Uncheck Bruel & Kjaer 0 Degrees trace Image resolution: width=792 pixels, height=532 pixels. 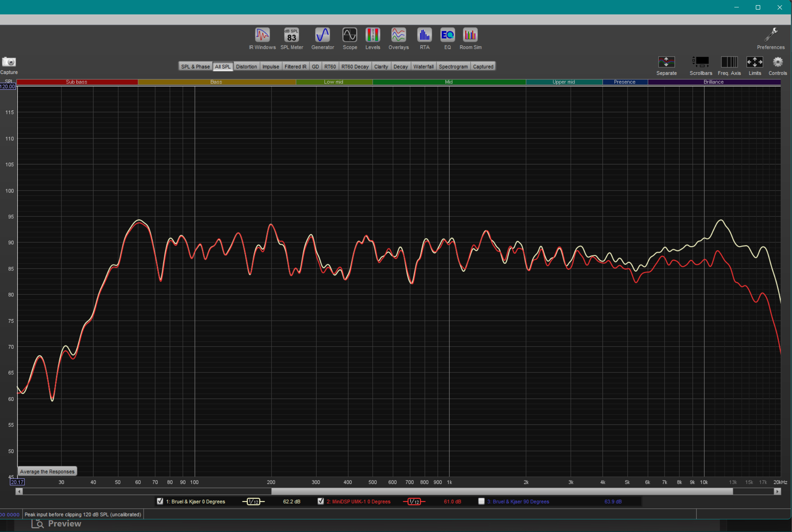[x=160, y=501]
